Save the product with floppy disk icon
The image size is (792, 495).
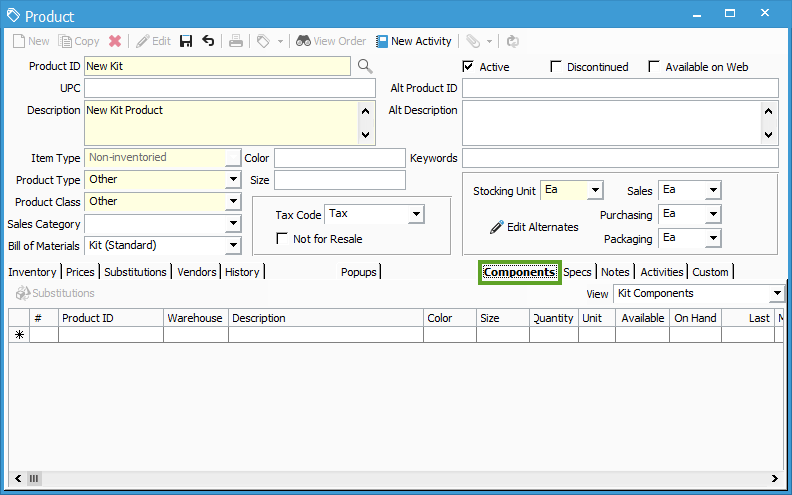[186, 41]
